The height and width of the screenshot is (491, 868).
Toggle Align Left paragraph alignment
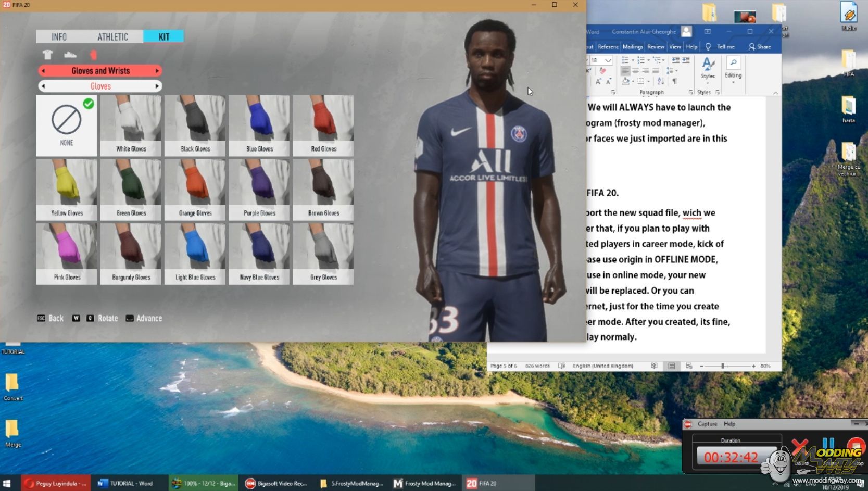tap(625, 71)
